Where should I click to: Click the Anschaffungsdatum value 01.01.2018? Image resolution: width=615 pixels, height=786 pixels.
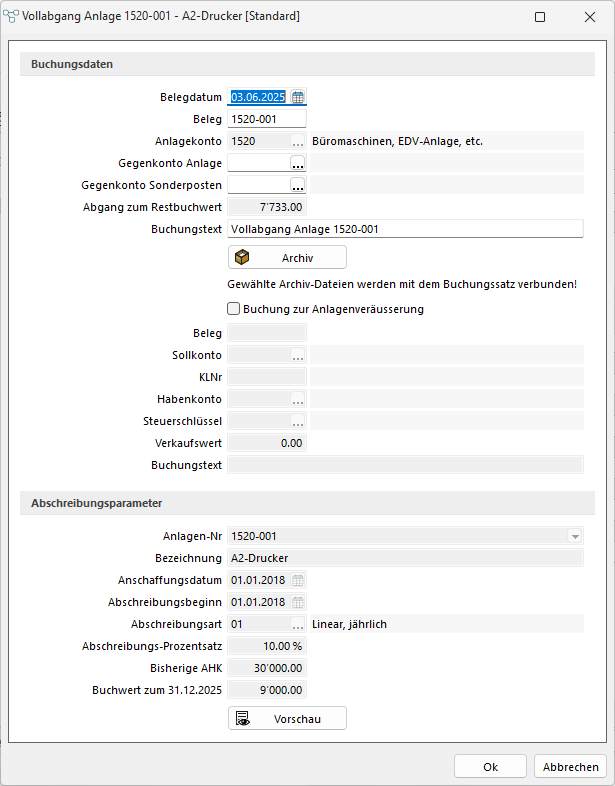(x=258, y=580)
